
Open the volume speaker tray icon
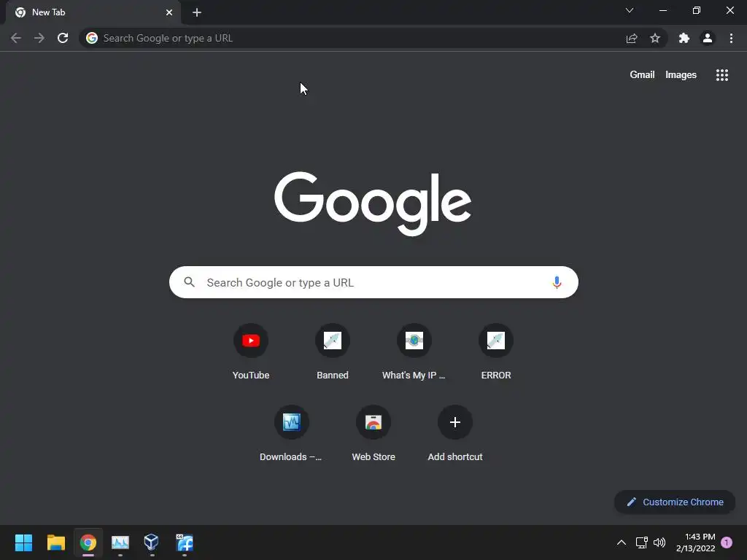(x=659, y=542)
